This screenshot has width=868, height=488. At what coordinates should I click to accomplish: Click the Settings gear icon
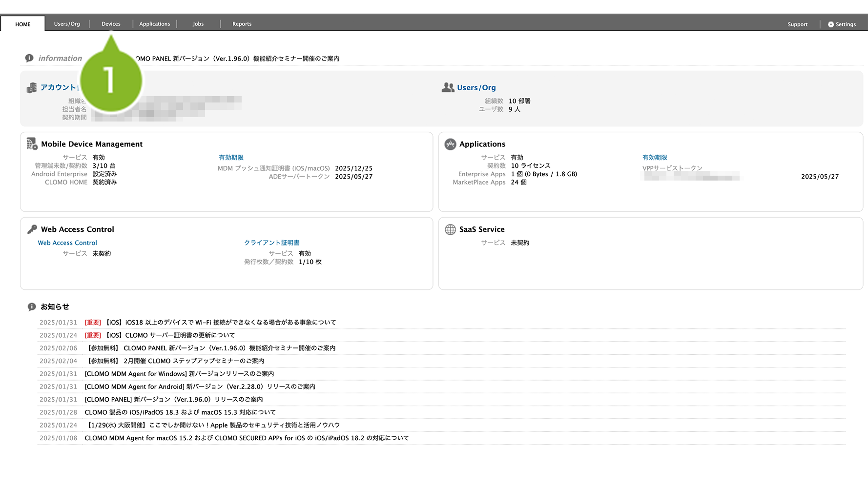830,24
